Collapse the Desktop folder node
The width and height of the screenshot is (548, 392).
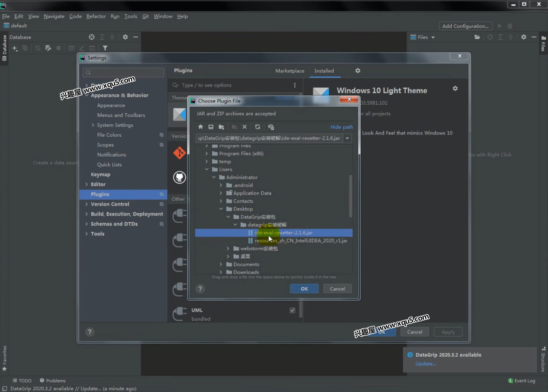pos(221,209)
